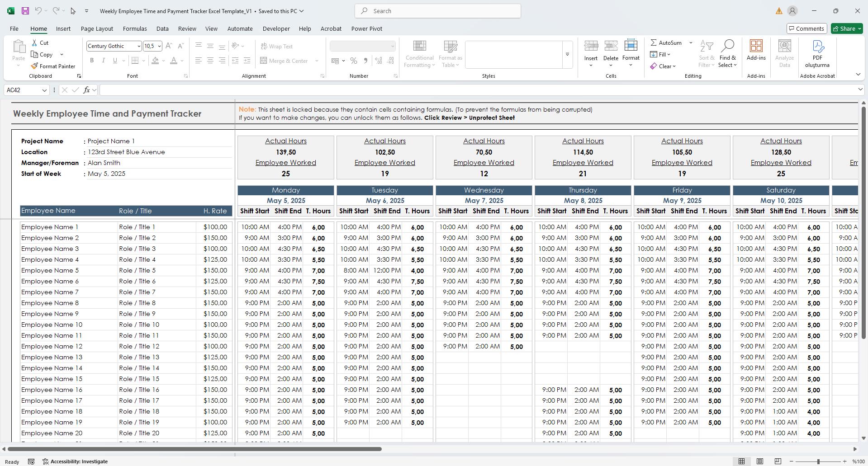868x466 pixels.
Task: Click the font color A swatch
Action: tap(174, 61)
